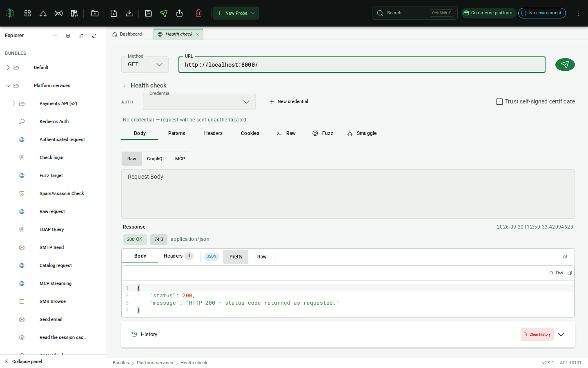
Task: Click the dashboard grid icon in toolbar
Action: coord(27,13)
